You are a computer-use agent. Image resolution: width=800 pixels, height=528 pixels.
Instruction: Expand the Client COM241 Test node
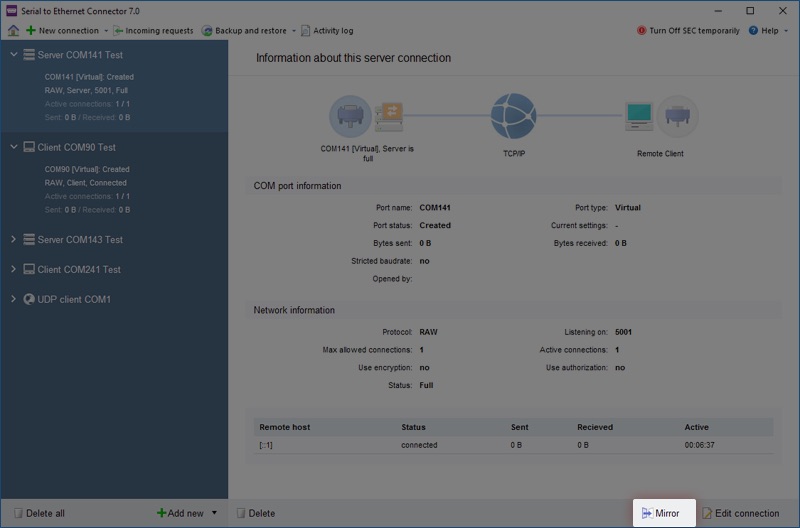tap(14, 269)
